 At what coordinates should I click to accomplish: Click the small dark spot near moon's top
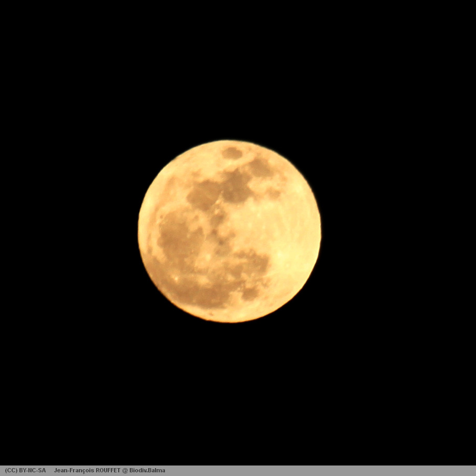[x=231, y=153]
